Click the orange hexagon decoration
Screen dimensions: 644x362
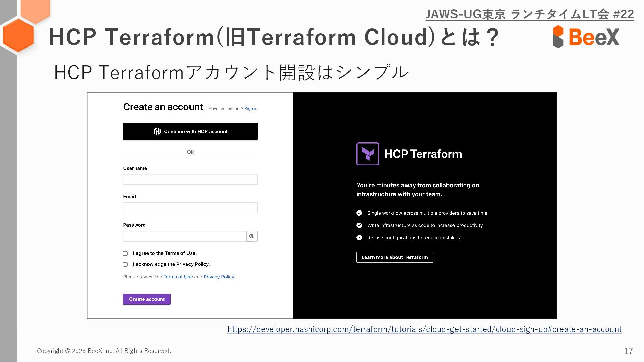coord(18,35)
